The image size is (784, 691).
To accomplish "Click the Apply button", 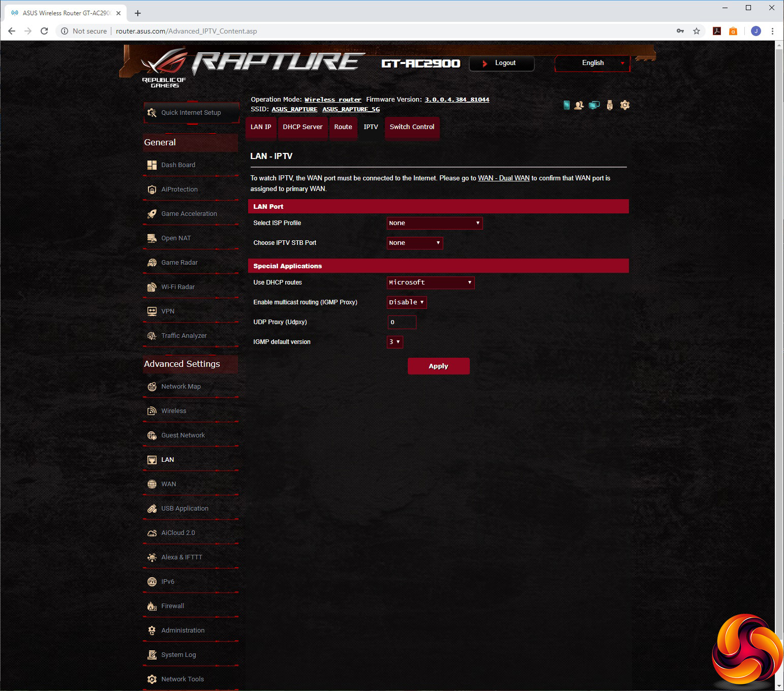I will point(438,366).
